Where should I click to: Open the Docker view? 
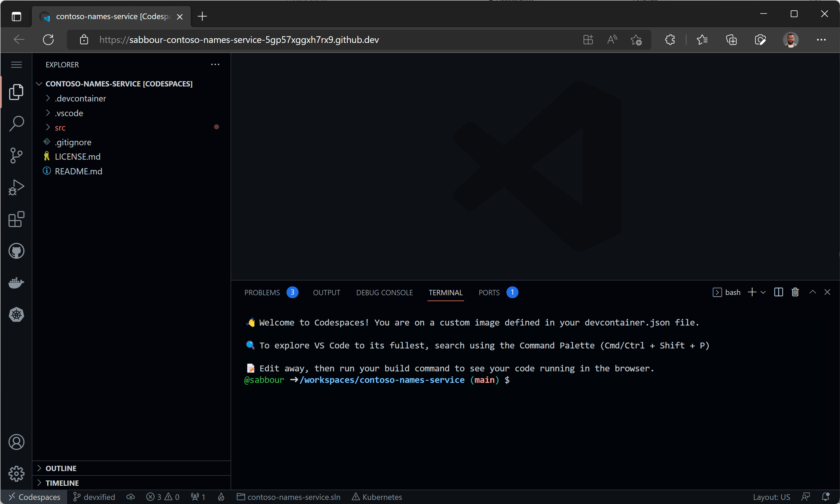pyautogui.click(x=16, y=283)
